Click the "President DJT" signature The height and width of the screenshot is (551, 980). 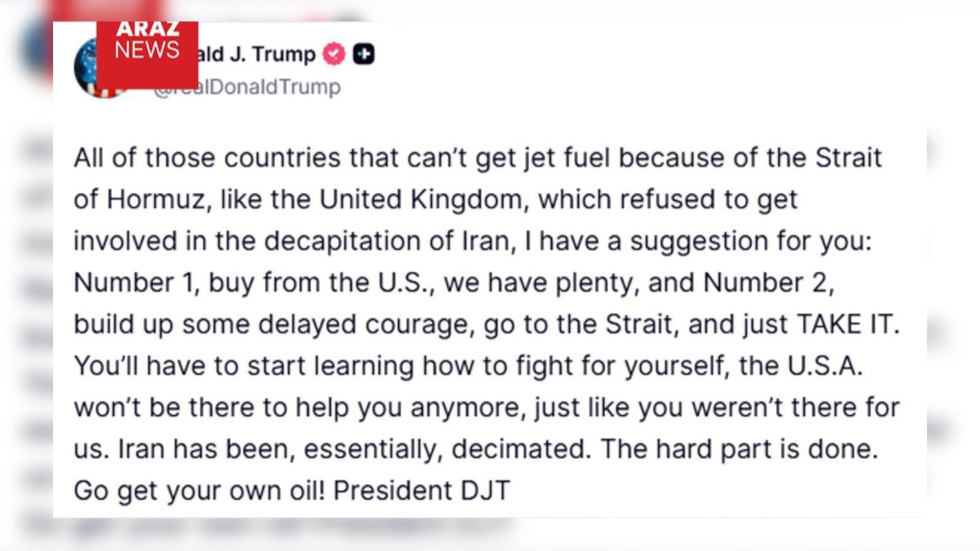(x=421, y=491)
